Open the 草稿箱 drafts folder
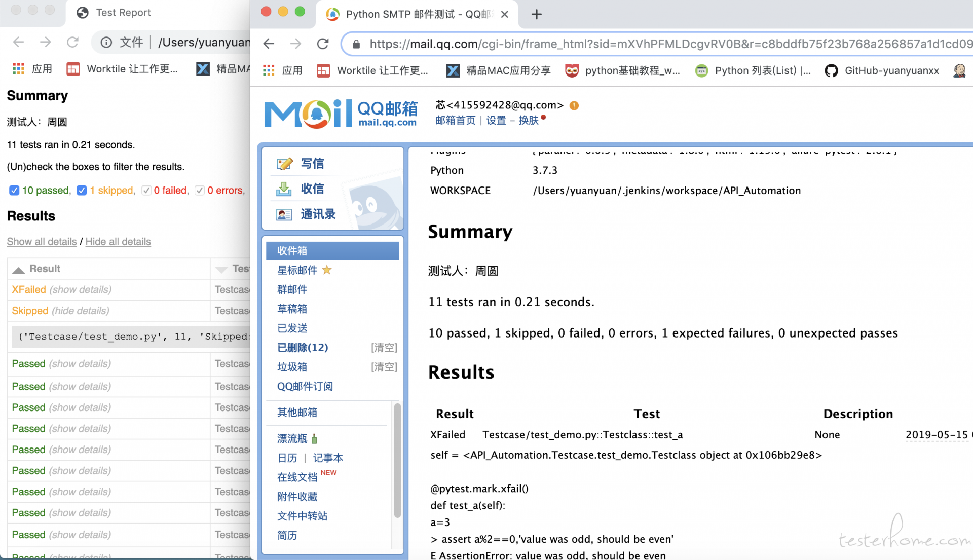The width and height of the screenshot is (973, 560). coord(292,309)
